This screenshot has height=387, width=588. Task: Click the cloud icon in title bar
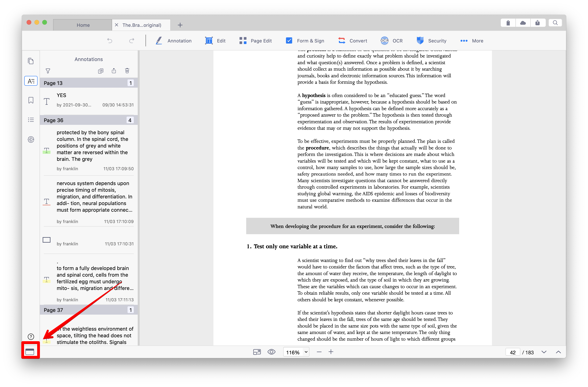pos(523,23)
